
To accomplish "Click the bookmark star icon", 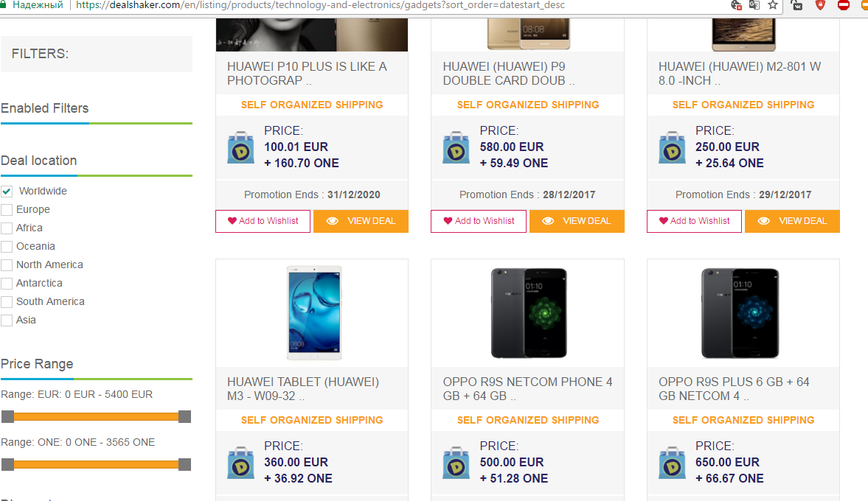I will click(773, 4).
